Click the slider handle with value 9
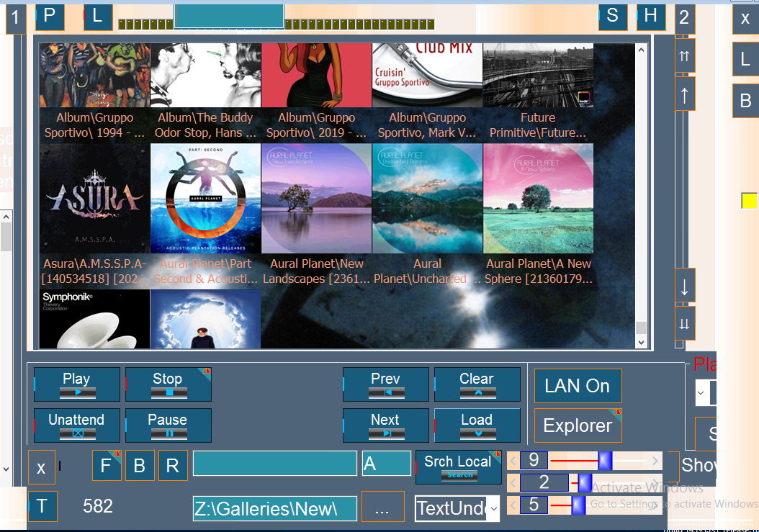759x532 pixels. pyautogui.click(x=605, y=461)
